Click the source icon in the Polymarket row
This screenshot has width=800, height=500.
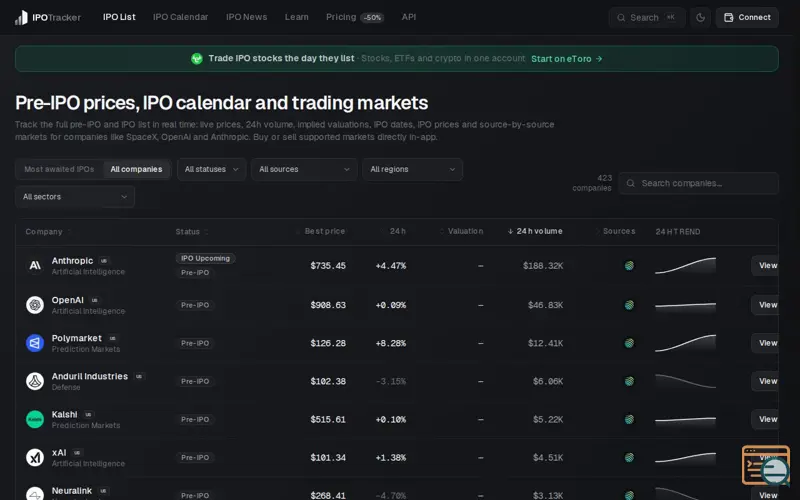point(629,343)
